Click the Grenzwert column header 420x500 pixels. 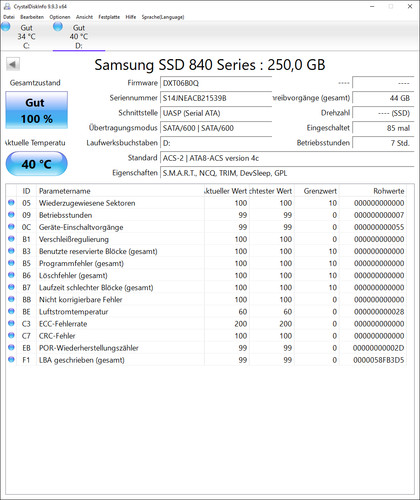(x=317, y=191)
